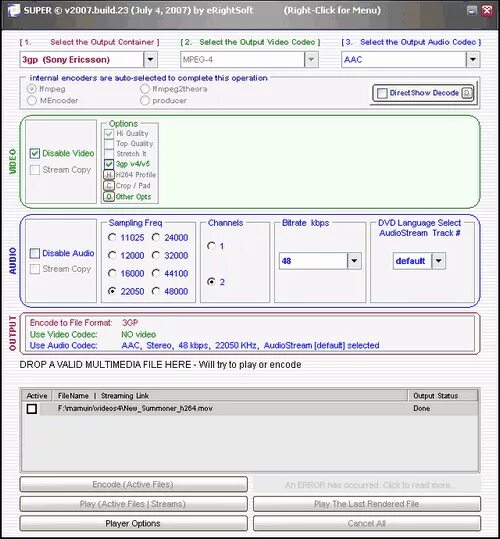Screen dimensions: 500x539
Task: Click the Cancel All button
Action: point(367,524)
